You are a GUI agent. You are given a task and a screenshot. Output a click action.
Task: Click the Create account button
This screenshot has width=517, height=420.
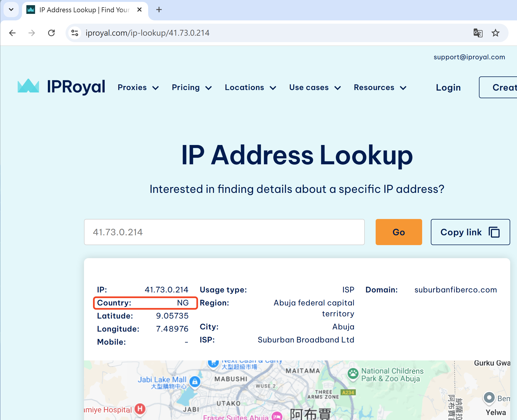[x=498, y=87]
